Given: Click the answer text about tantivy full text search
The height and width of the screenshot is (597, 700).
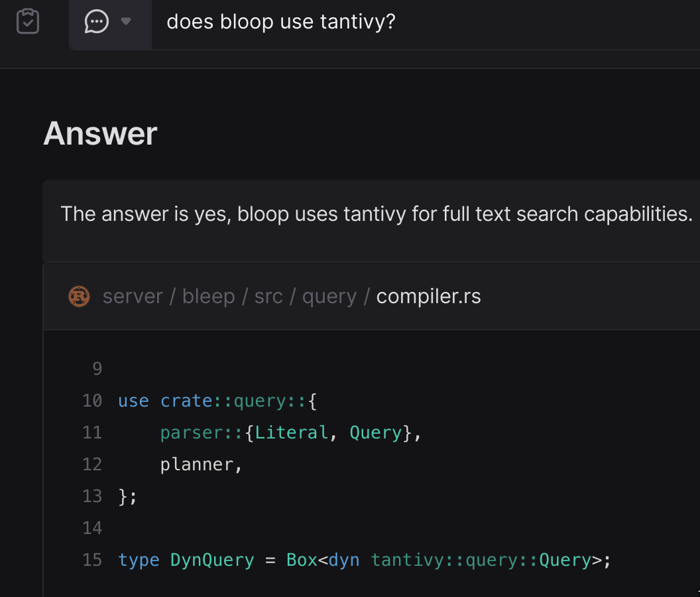Looking at the screenshot, I should click(x=376, y=214).
